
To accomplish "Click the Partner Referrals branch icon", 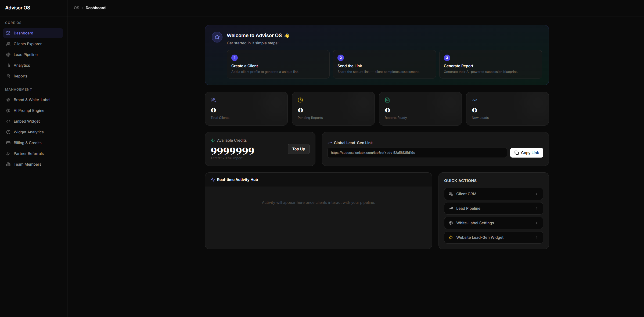I will [x=8, y=154].
